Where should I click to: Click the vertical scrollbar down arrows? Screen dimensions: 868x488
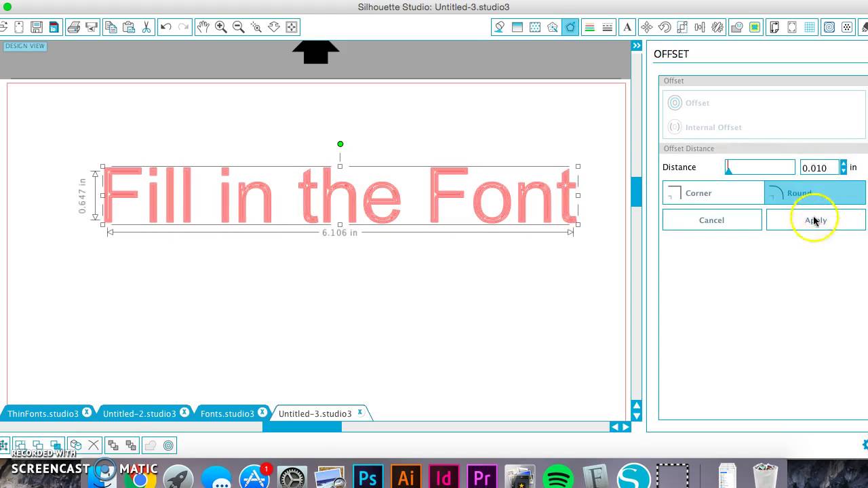(636, 411)
